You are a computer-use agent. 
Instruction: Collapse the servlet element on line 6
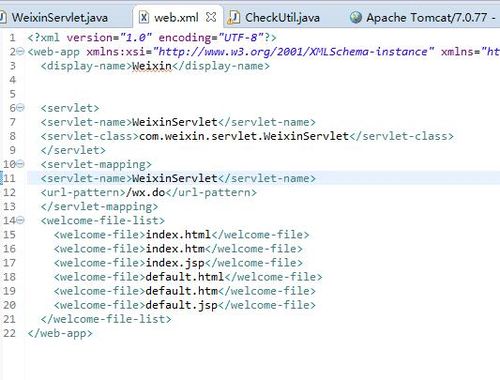[20, 108]
